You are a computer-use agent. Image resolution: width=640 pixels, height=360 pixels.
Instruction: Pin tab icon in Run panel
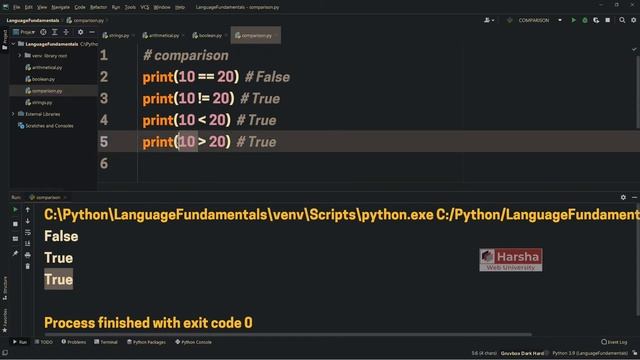tap(16, 253)
